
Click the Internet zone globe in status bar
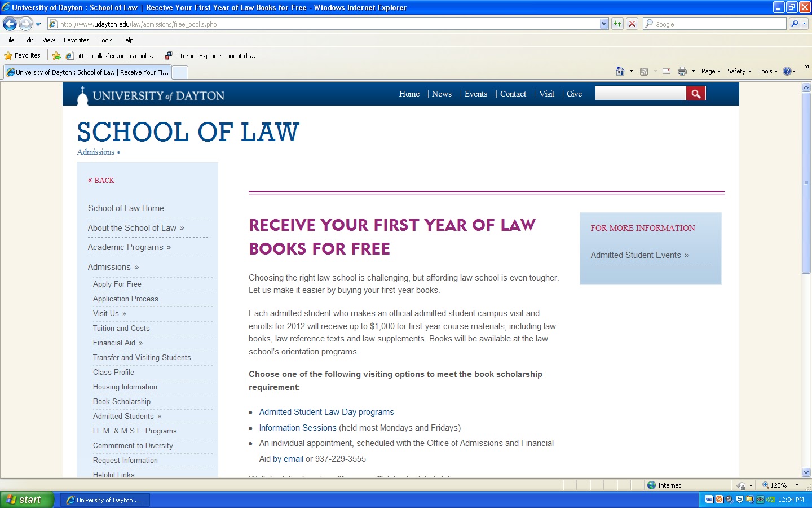point(652,485)
